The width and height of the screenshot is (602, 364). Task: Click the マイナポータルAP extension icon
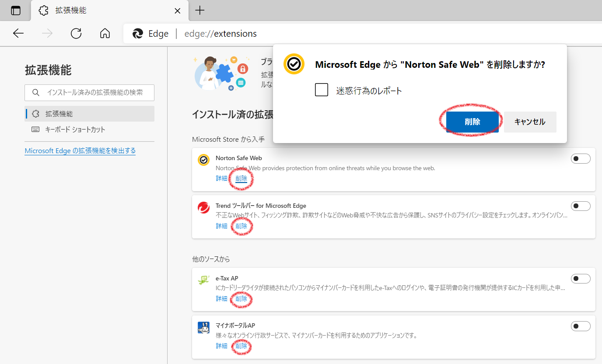tap(203, 327)
